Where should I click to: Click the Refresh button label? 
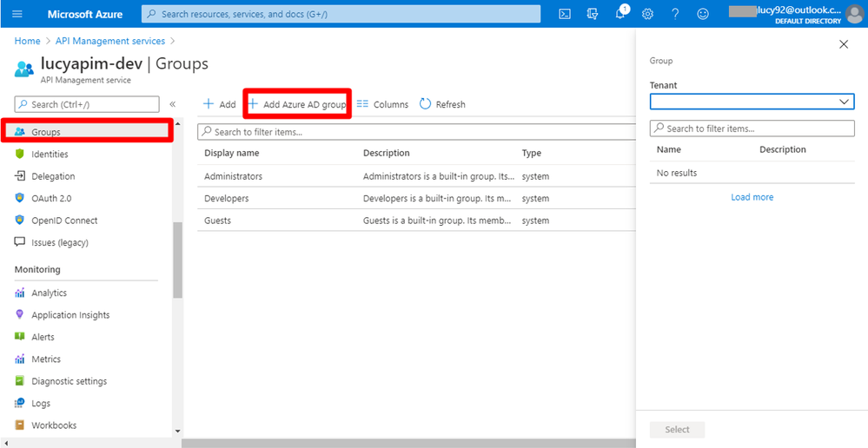[x=451, y=104]
